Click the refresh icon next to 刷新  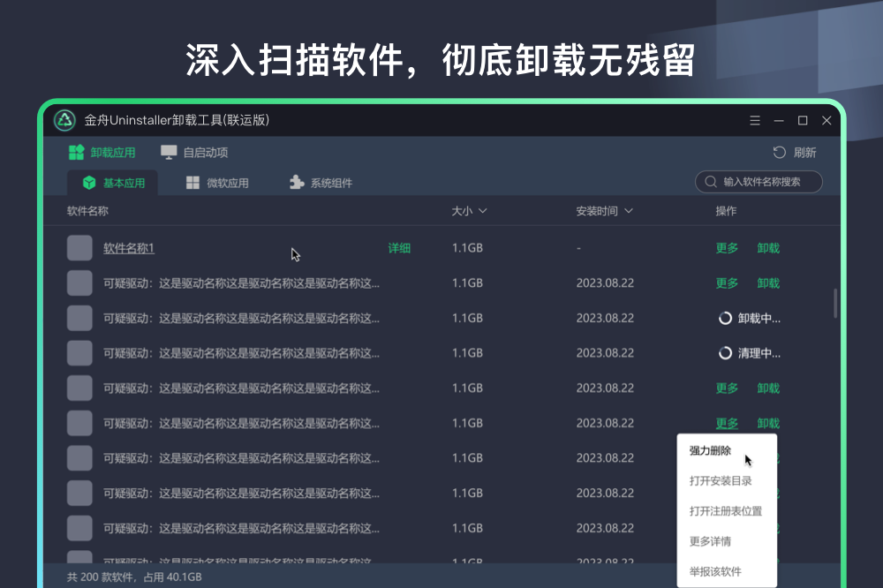779,153
